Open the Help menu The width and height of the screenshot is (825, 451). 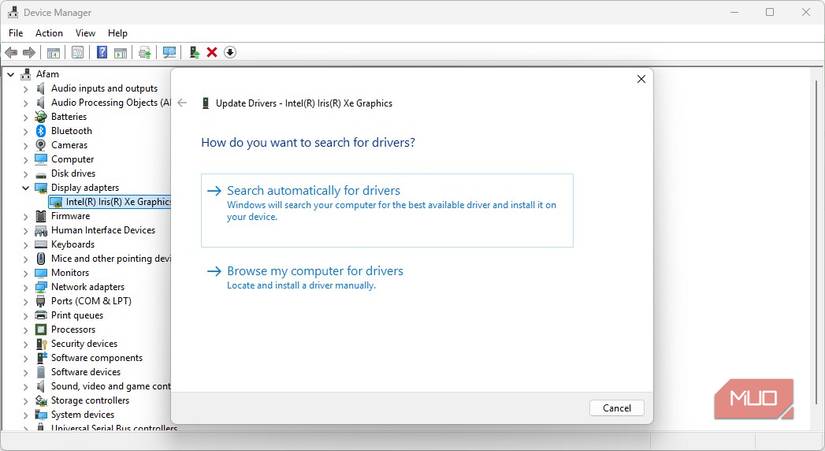pos(118,33)
